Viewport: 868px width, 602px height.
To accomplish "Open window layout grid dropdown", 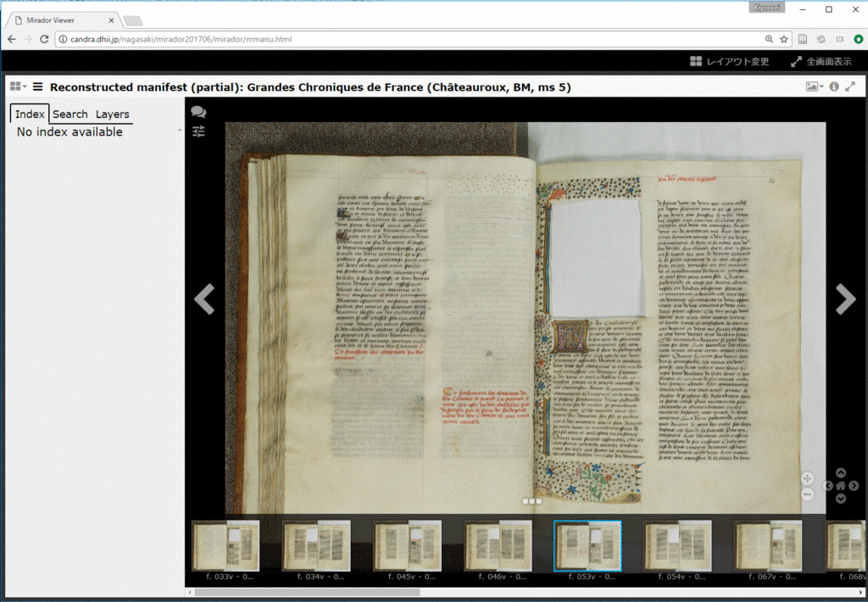I will coord(18,86).
